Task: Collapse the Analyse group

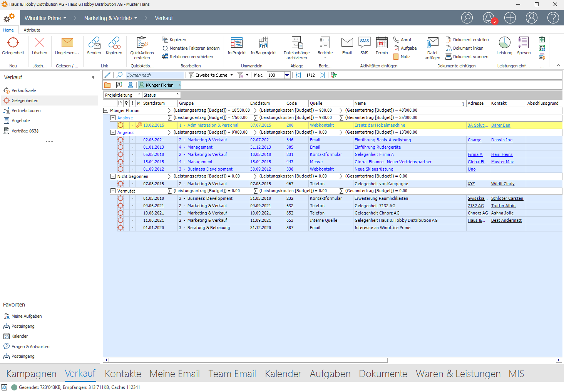Action: 113,117
